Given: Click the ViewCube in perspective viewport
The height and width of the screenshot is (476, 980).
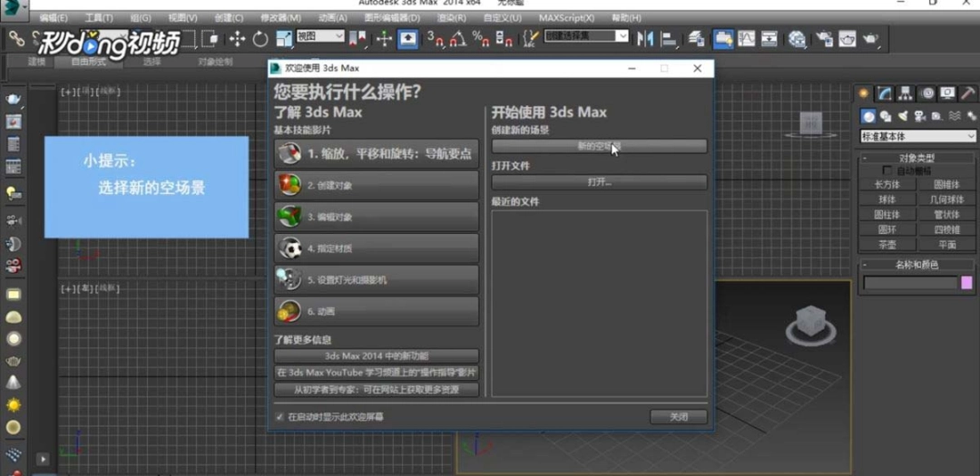Looking at the screenshot, I should coord(810,323).
